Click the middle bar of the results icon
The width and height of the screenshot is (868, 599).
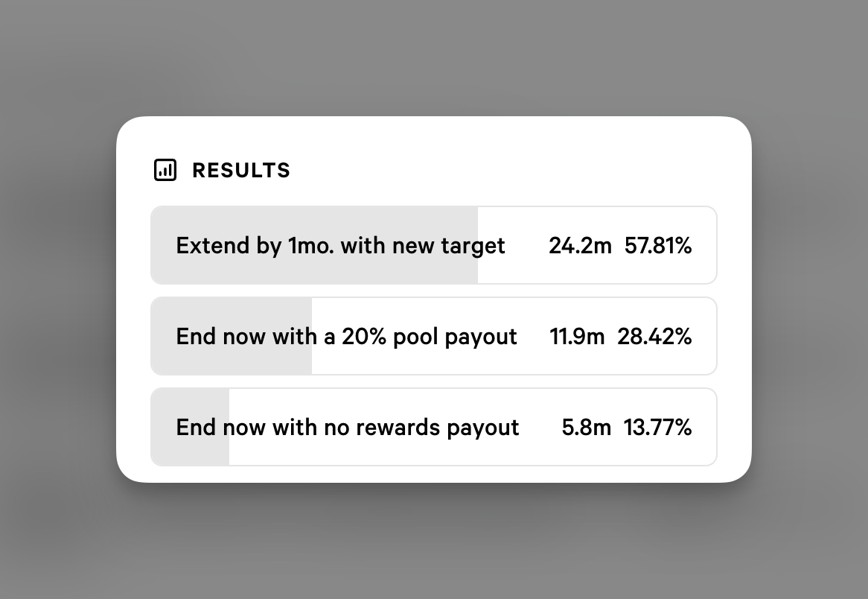point(165,172)
